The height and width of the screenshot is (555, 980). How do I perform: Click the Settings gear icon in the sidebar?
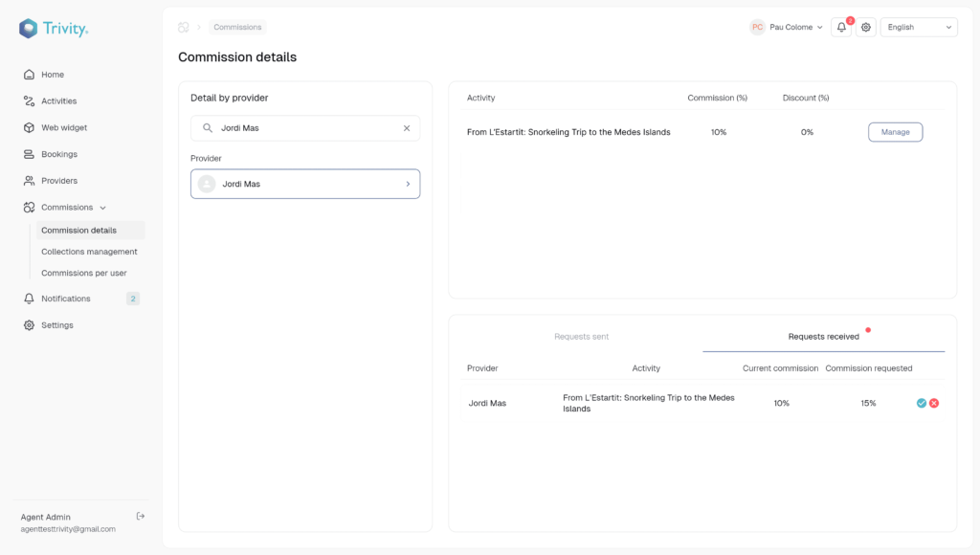[x=29, y=325]
